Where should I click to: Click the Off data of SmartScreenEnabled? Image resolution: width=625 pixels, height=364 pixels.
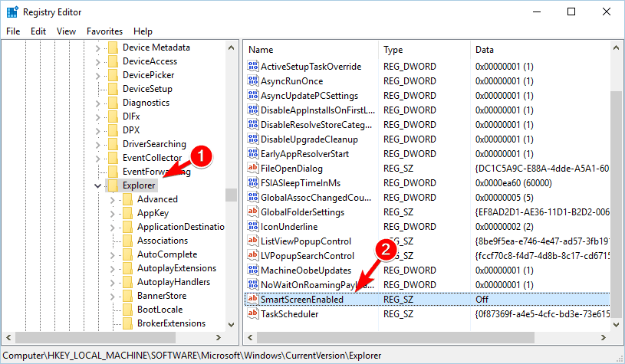click(x=482, y=300)
